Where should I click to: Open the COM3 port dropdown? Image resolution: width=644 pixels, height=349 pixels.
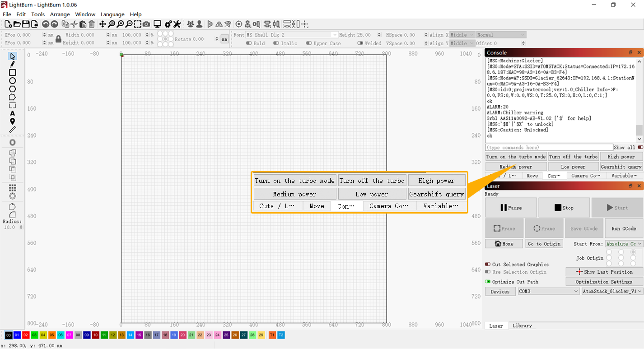coord(549,292)
